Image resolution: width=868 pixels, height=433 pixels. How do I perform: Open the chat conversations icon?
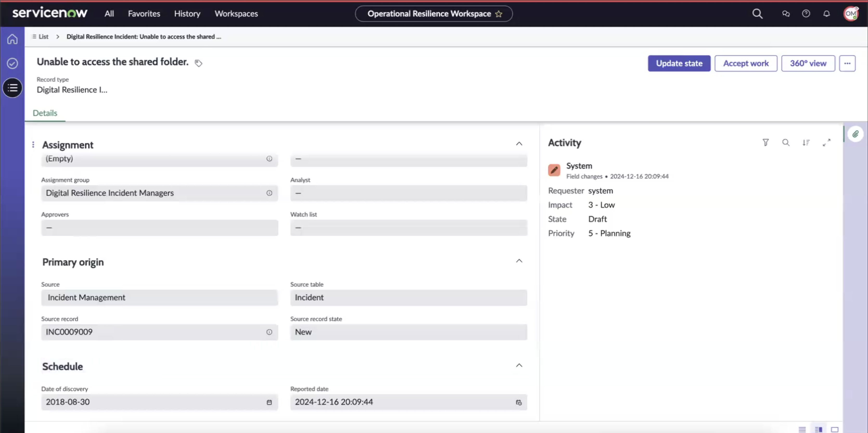[786, 14]
